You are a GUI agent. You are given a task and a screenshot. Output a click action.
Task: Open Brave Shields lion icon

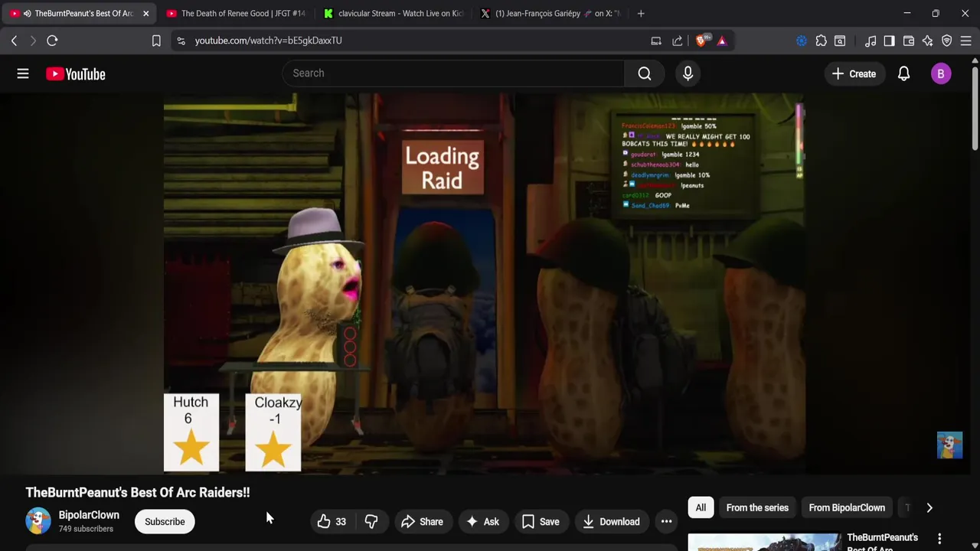coord(701,41)
